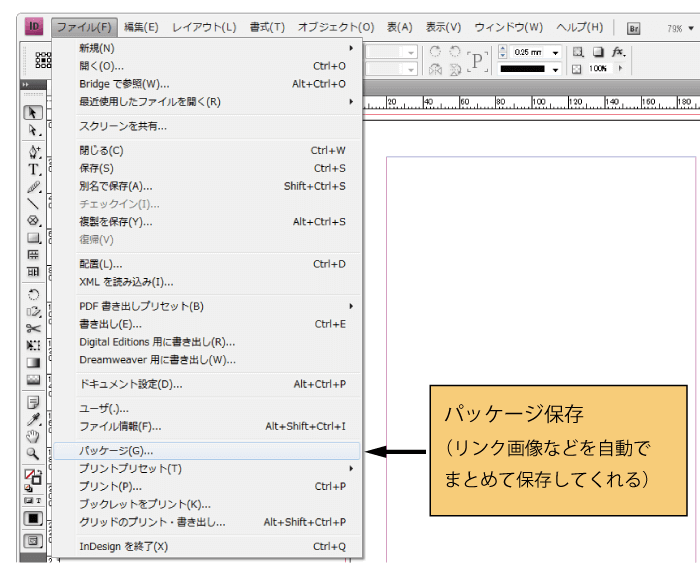Viewport: 700px width, 566px height.
Task: Select the Scissors tool
Action: [x=33, y=328]
